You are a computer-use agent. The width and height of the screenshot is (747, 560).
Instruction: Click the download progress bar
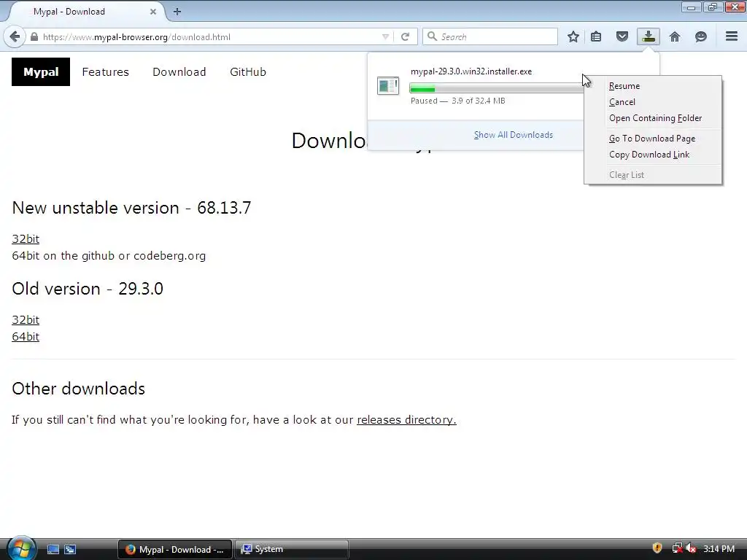496,88
